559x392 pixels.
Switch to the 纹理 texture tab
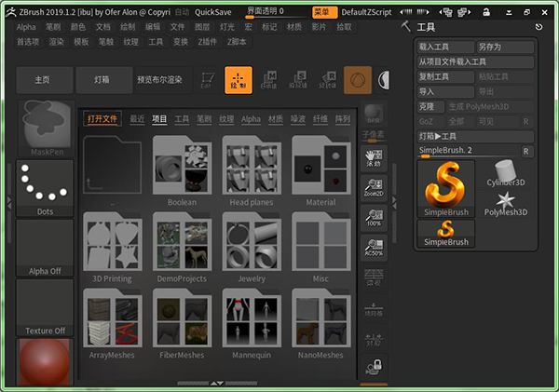click(x=226, y=119)
